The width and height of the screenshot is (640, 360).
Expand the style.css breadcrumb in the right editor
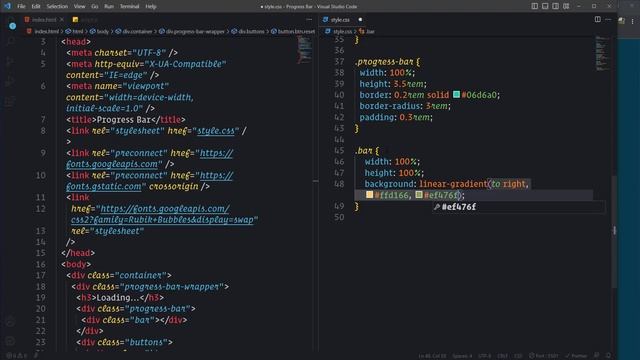[x=339, y=31]
